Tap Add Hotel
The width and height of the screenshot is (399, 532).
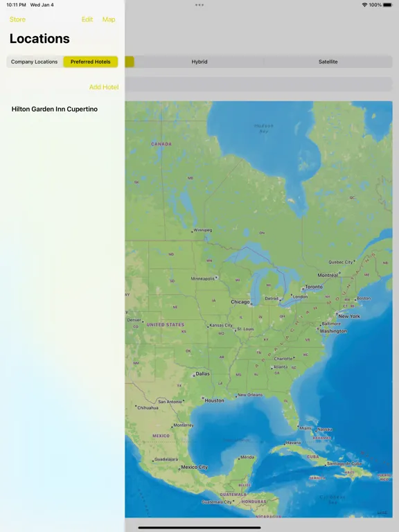pos(104,87)
